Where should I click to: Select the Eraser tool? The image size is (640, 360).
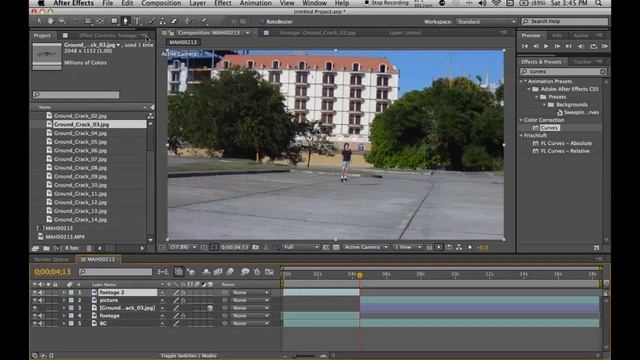174,21
